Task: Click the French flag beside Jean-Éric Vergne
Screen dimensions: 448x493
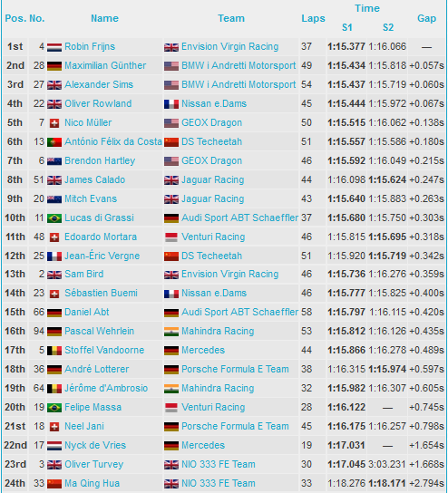Action: pyautogui.click(x=54, y=256)
